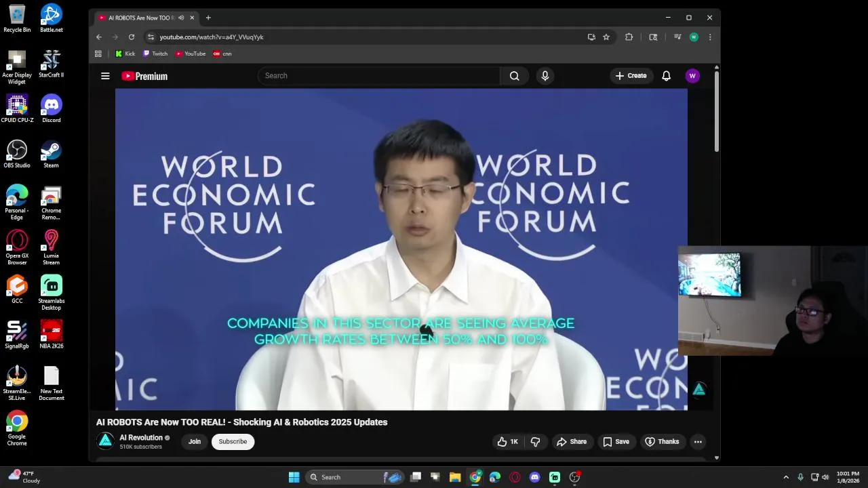Open the weather widget 47°F Cloudy
The width and height of the screenshot is (868, 488).
coord(24,477)
